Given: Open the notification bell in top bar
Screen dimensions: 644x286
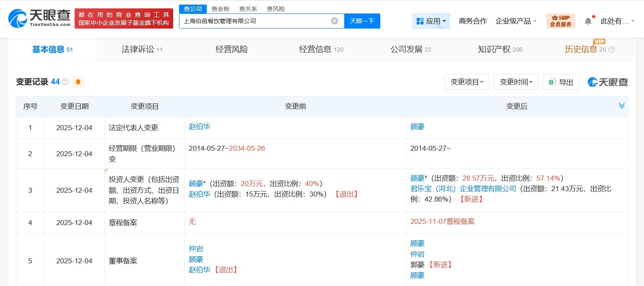Looking at the screenshot, I should [x=589, y=21].
